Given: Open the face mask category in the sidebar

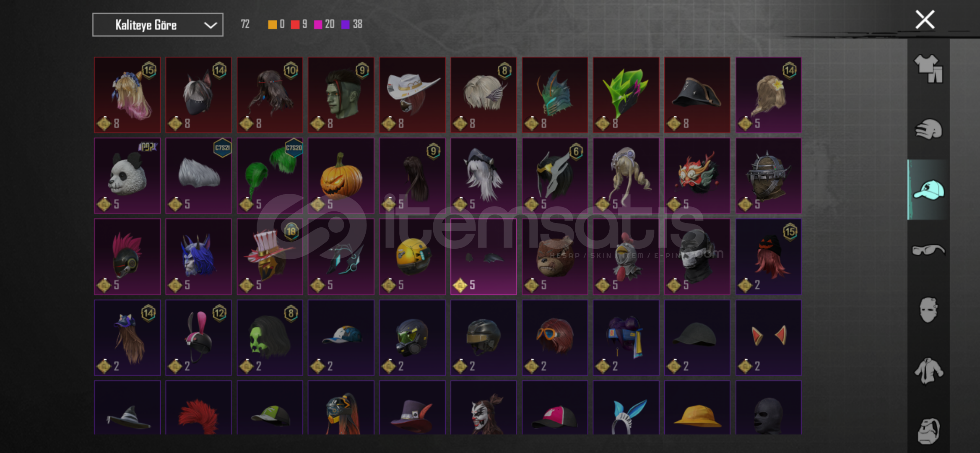Looking at the screenshot, I should click(928, 310).
